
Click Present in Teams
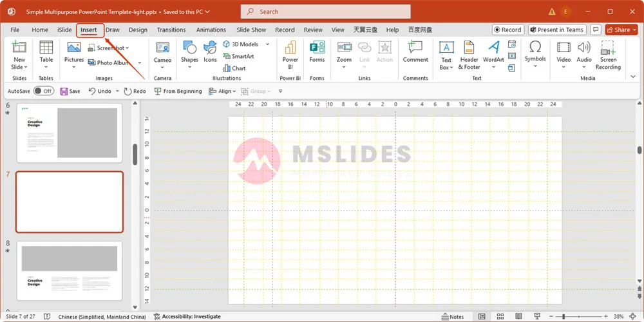pyautogui.click(x=557, y=30)
